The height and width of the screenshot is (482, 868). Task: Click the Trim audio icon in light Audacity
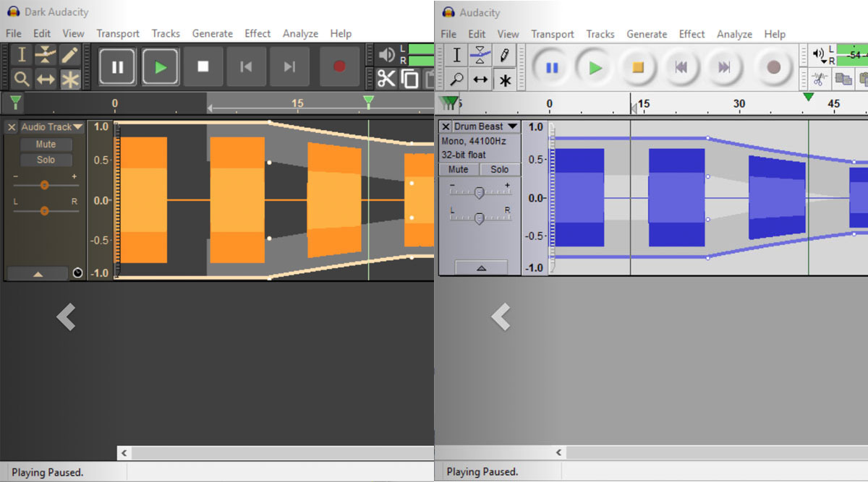820,78
